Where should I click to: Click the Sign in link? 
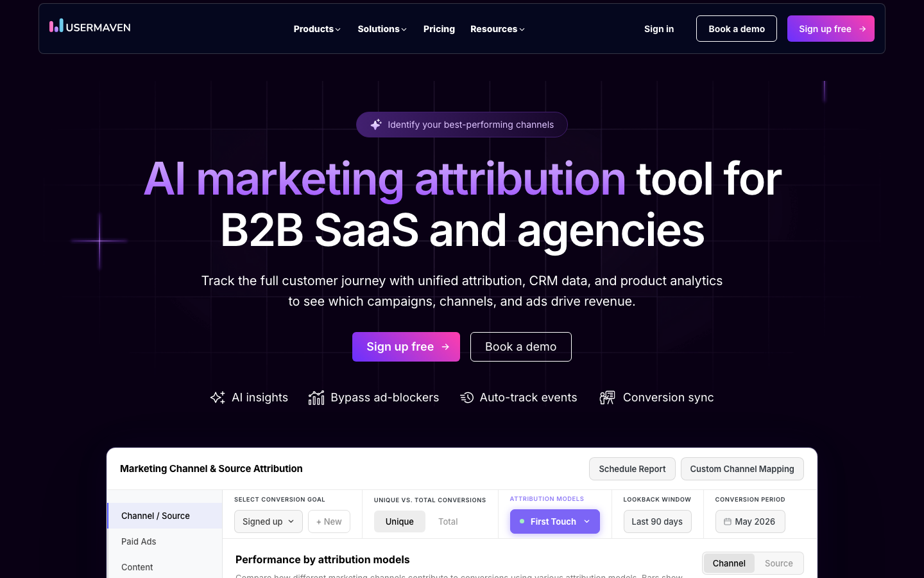coord(659,29)
